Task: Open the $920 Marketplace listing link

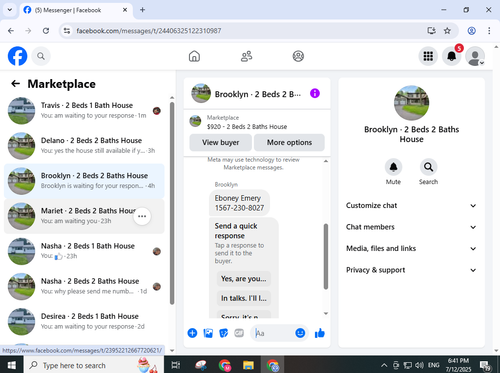Action: [x=247, y=127]
